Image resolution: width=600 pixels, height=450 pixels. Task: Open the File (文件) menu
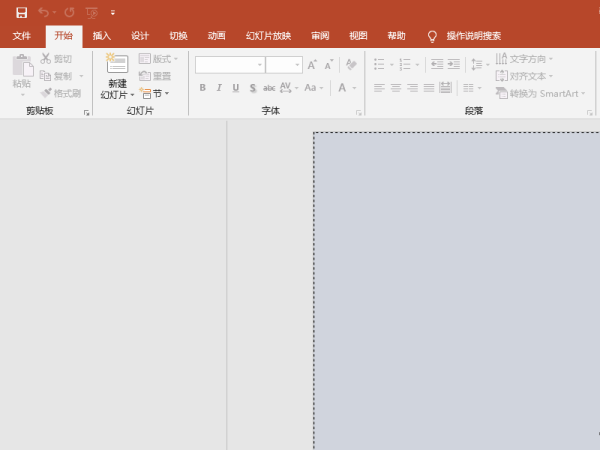(x=22, y=36)
